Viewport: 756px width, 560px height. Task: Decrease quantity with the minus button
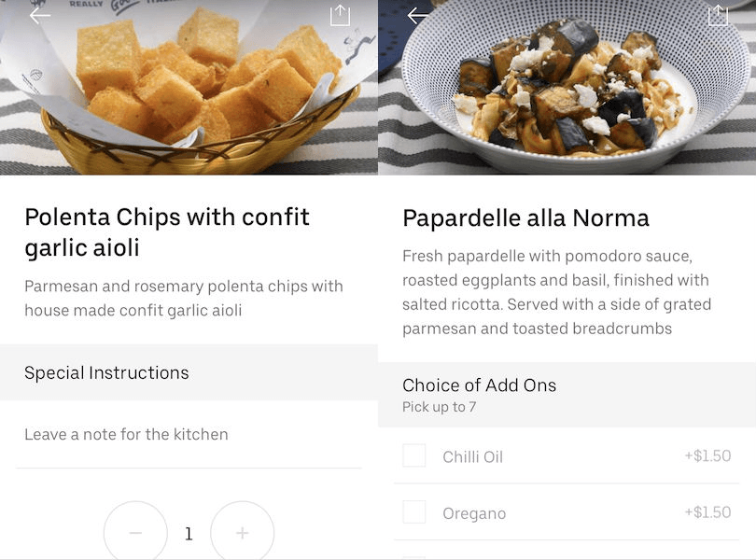coord(135,533)
